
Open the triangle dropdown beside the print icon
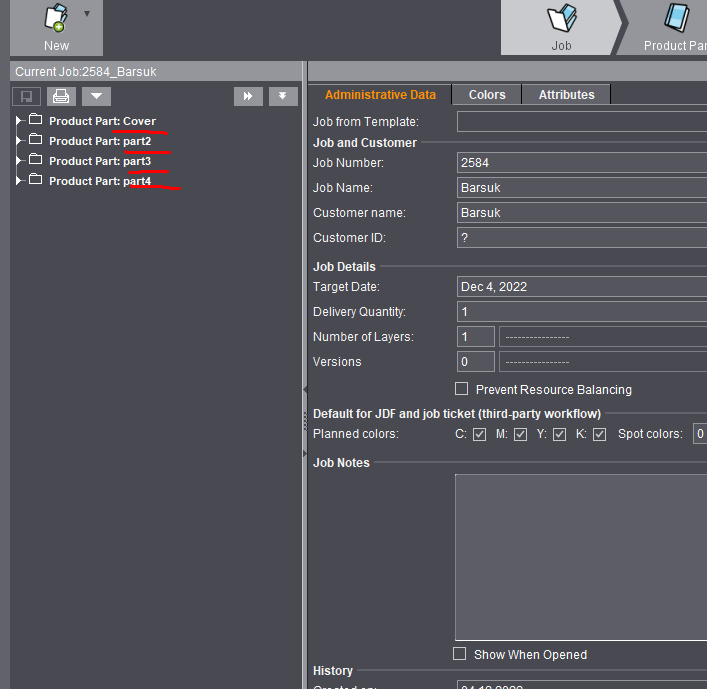coord(96,96)
